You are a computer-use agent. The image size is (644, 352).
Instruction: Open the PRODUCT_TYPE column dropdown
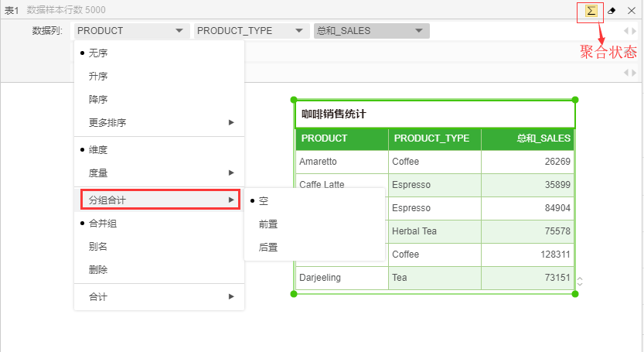point(251,31)
